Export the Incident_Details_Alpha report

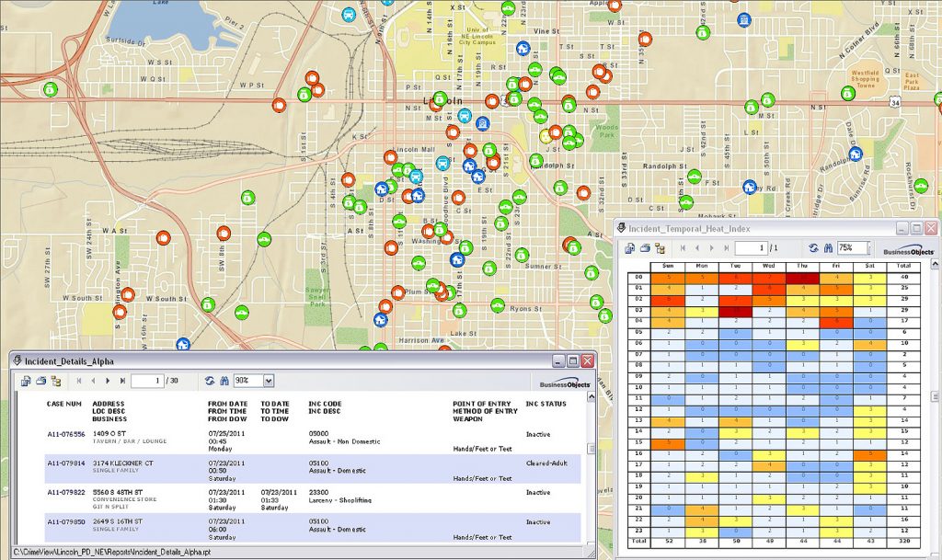coord(25,380)
